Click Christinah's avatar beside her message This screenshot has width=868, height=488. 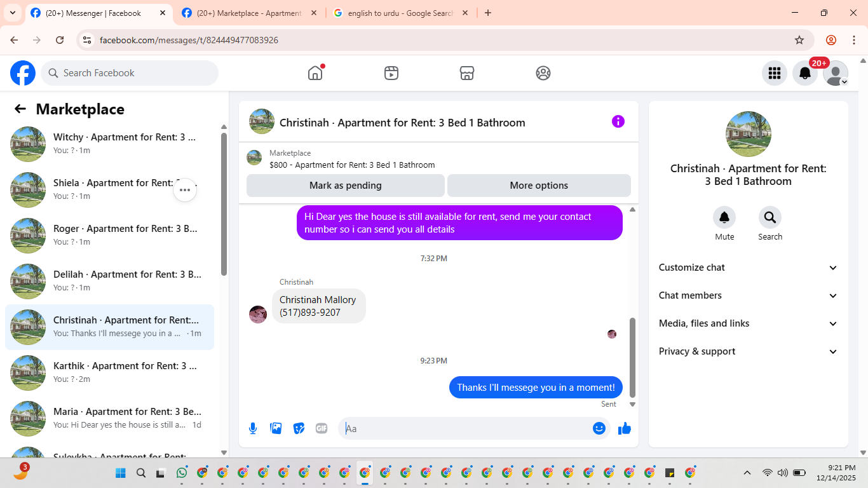[x=258, y=315]
